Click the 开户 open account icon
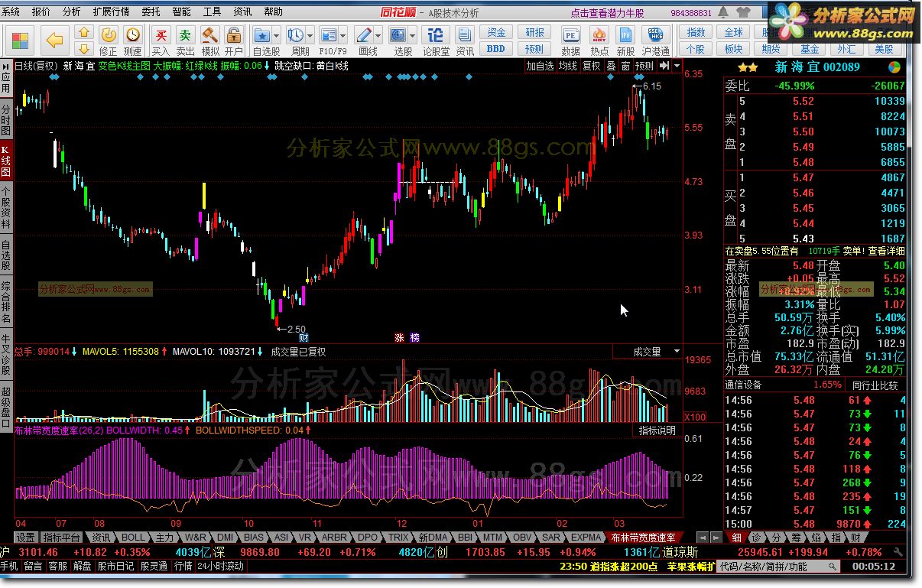This screenshot has height=588, width=922. pyautogui.click(x=234, y=41)
